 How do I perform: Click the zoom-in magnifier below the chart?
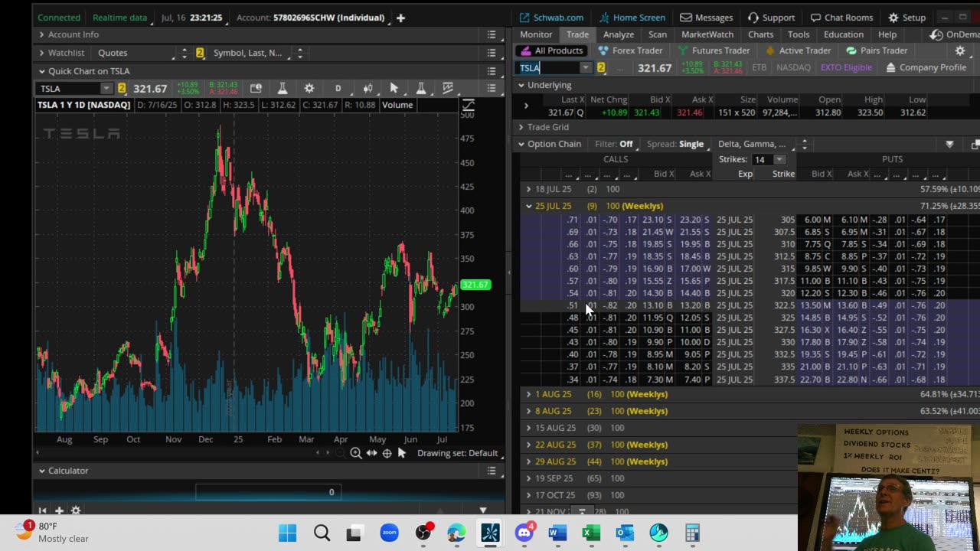[356, 453]
